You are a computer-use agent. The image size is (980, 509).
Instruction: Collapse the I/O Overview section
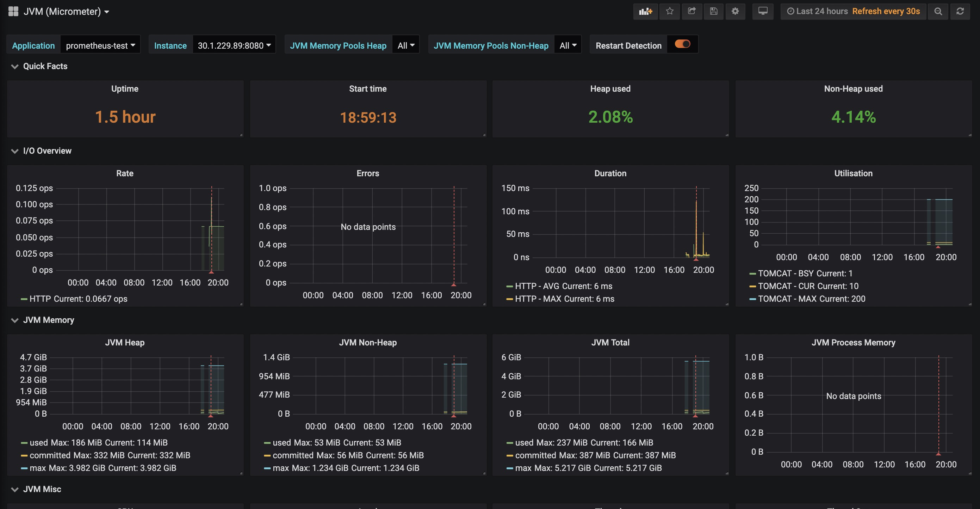(15, 151)
